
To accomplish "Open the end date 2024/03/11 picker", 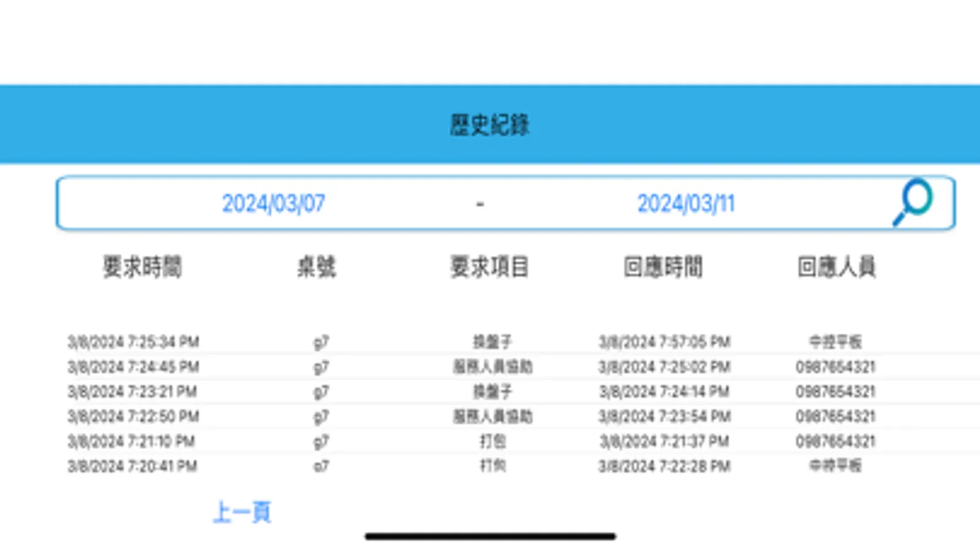I will point(686,204).
